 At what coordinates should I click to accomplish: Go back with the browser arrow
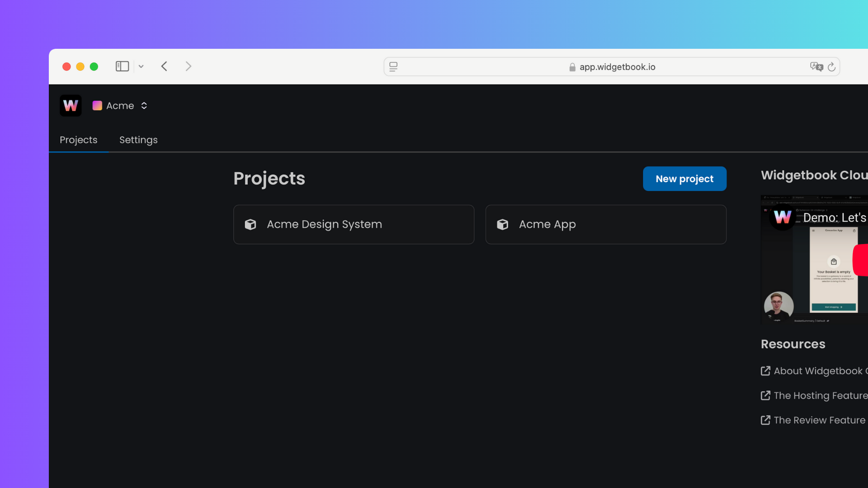pos(164,66)
